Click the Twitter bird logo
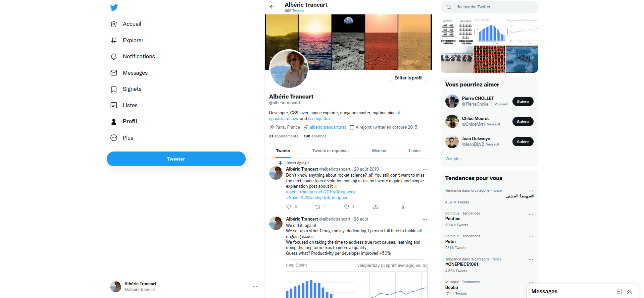Viewport: 644px width, 298px height. [x=114, y=7]
